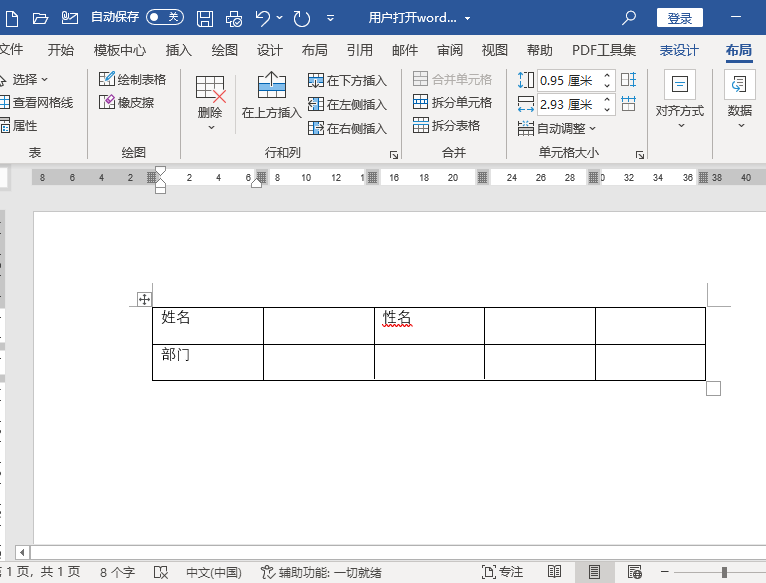Image resolution: width=766 pixels, height=583 pixels.
Task: Click the Save diskette icon
Action: (205, 19)
